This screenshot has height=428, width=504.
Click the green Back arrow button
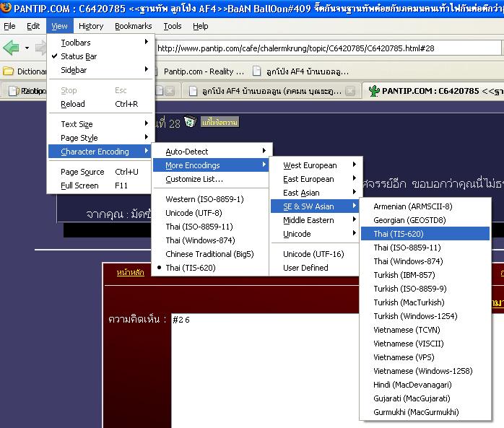[11, 48]
